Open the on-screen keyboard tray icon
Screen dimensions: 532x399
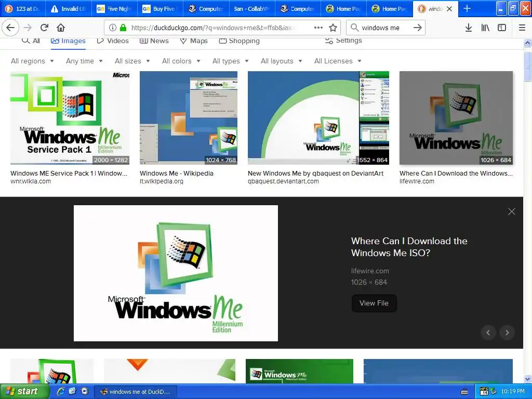click(464, 392)
